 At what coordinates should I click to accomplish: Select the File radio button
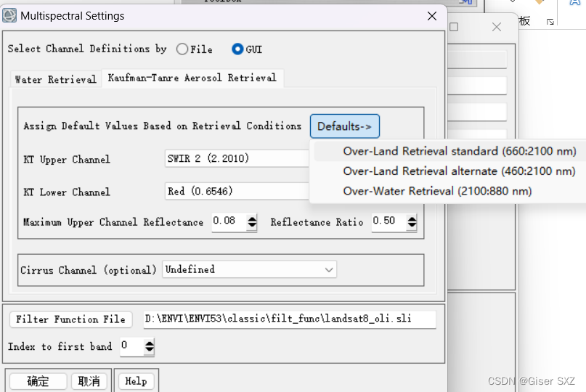click(x=182, y=49)
